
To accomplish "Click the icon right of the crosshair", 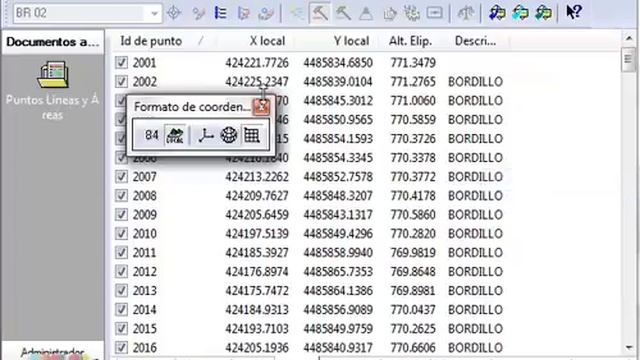I will pos(198,13).
